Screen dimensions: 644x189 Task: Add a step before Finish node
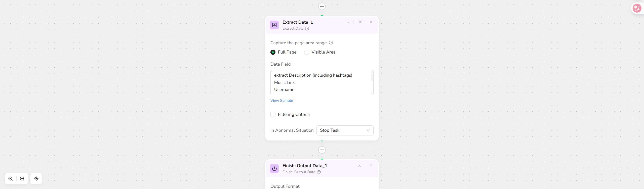(322, 150)
